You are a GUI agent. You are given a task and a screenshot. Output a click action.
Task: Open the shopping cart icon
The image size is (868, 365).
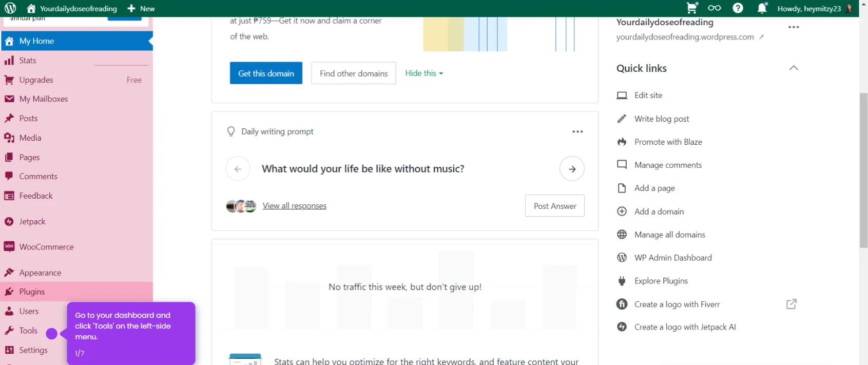pos(692,8)
